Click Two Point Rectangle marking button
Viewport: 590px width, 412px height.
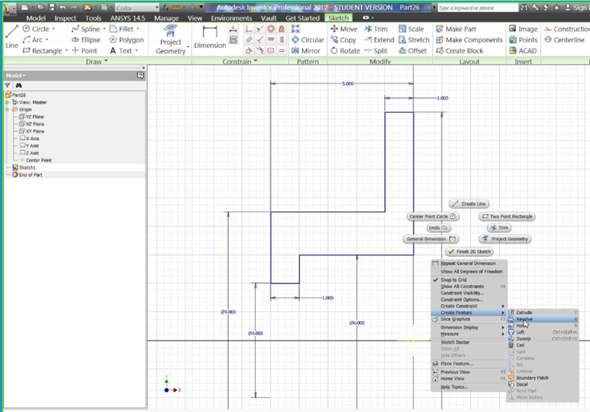(507, 216)
